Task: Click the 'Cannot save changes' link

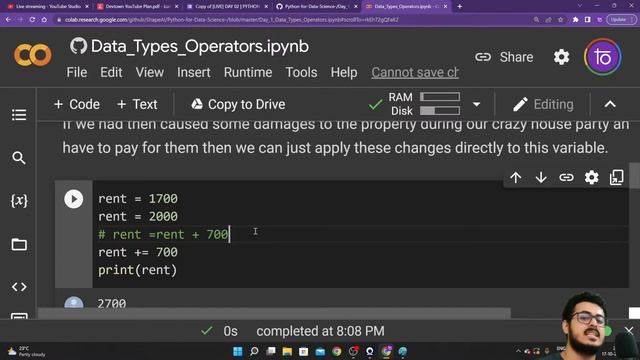Action: [415, 72]
